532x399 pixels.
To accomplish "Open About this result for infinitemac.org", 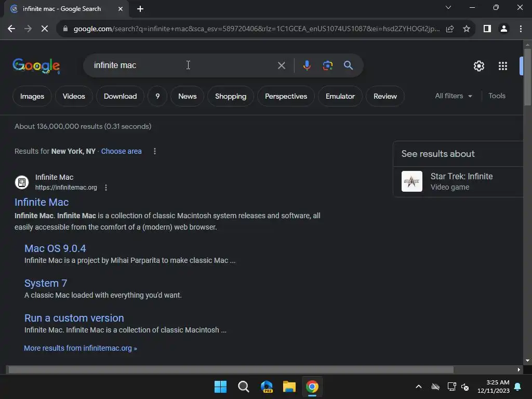I will click(106, 188).
